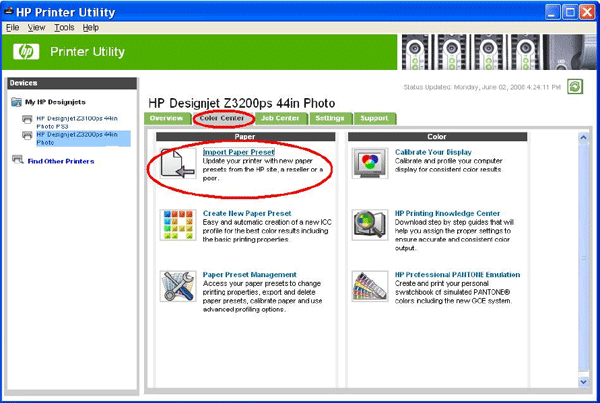Click the Devices panel header
Image resolution: width=600 pixels, height=403 pixels.
[x=72, y=83]
